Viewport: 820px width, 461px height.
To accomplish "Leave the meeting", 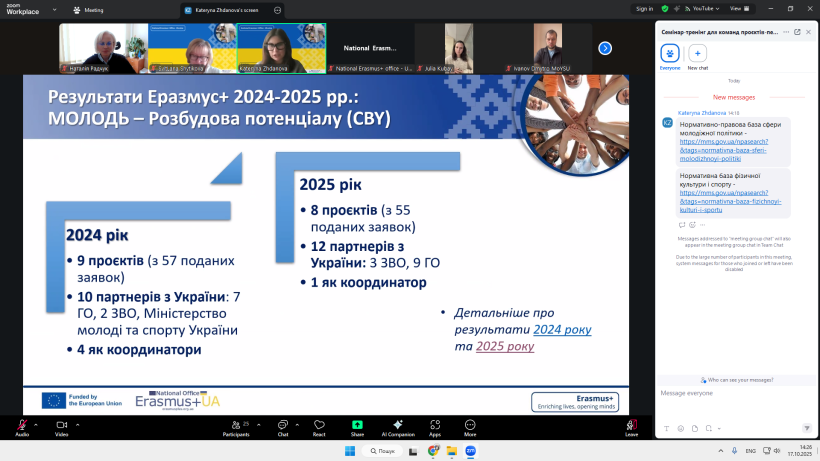I will point(631,426).
